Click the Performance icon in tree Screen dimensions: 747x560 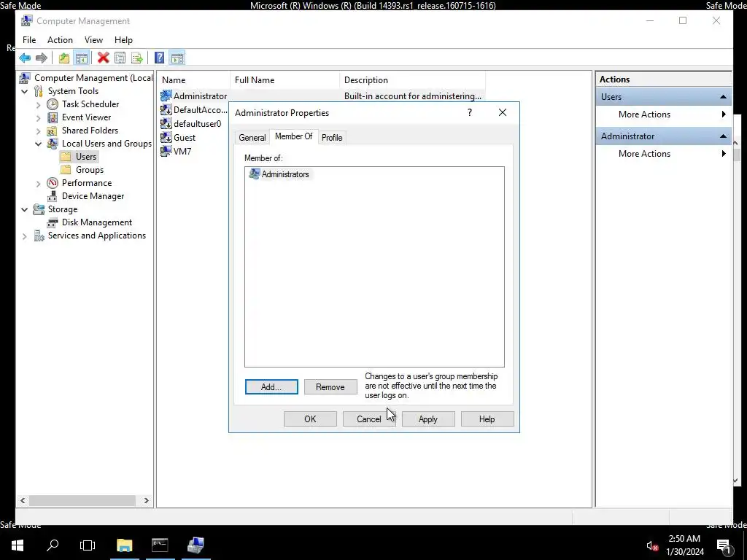(x=53, y=183)
